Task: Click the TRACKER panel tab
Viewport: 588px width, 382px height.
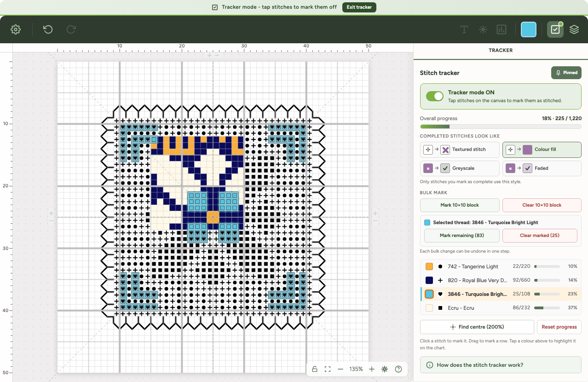Action: (501, 50)
